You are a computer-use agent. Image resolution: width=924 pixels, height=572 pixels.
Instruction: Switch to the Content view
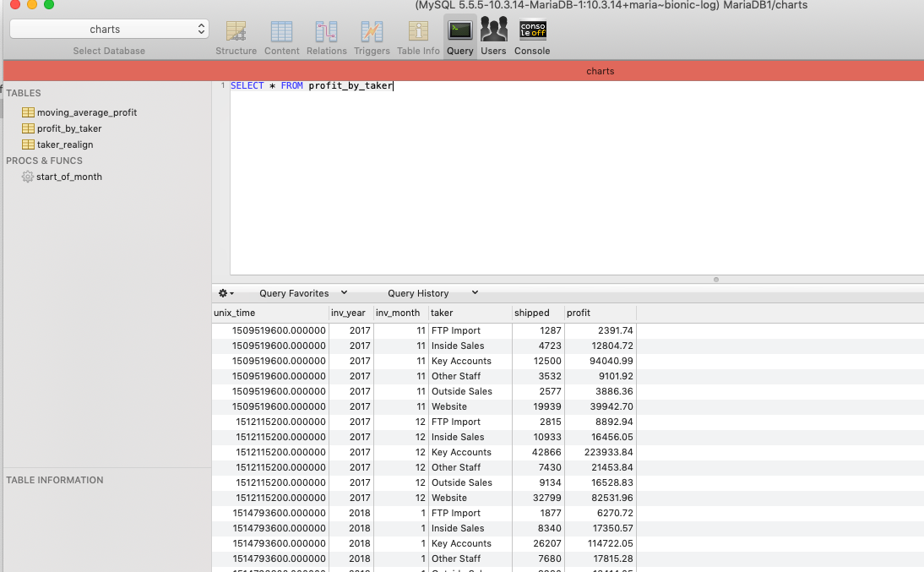281,34
